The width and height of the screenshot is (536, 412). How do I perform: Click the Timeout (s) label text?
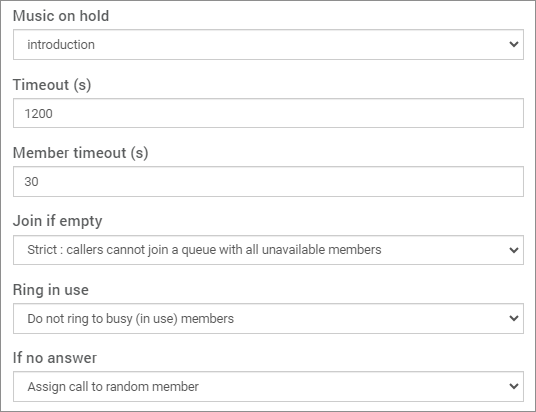52,85
